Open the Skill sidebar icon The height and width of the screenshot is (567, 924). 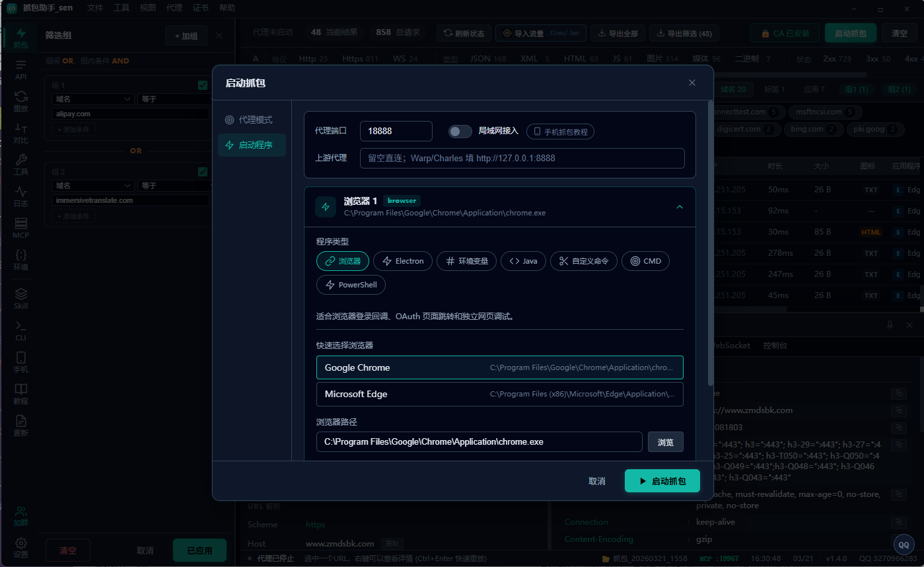[x=20, y=298]
